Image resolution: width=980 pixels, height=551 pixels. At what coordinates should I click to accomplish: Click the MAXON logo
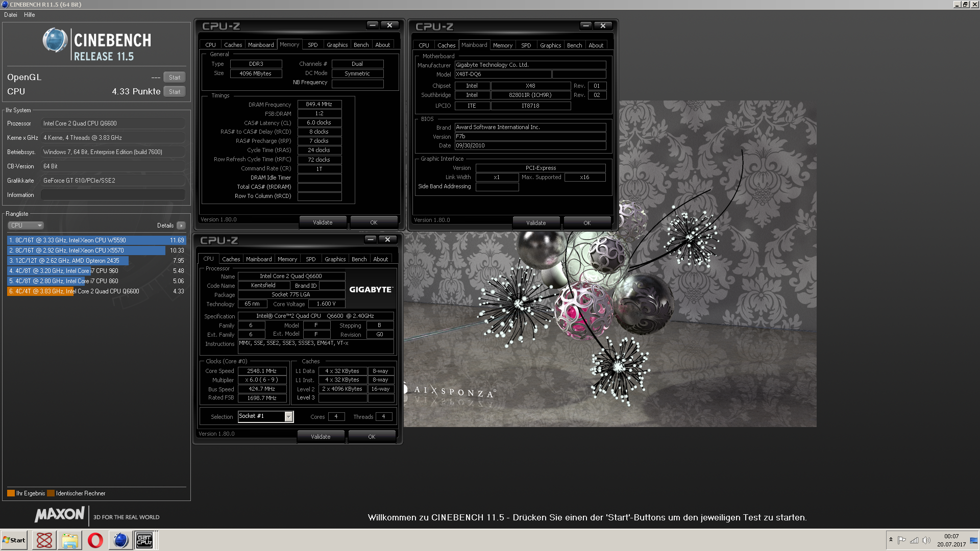point(60,514)
